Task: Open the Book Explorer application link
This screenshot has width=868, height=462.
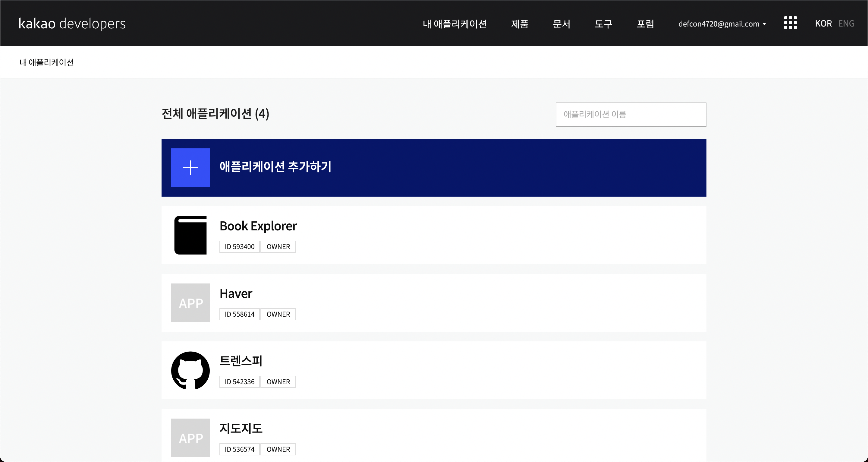Action: pos(258,226)
